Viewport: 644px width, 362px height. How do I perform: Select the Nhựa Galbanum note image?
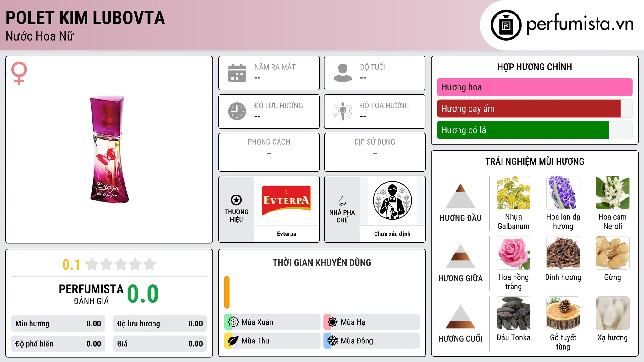(x=513, y=193)
